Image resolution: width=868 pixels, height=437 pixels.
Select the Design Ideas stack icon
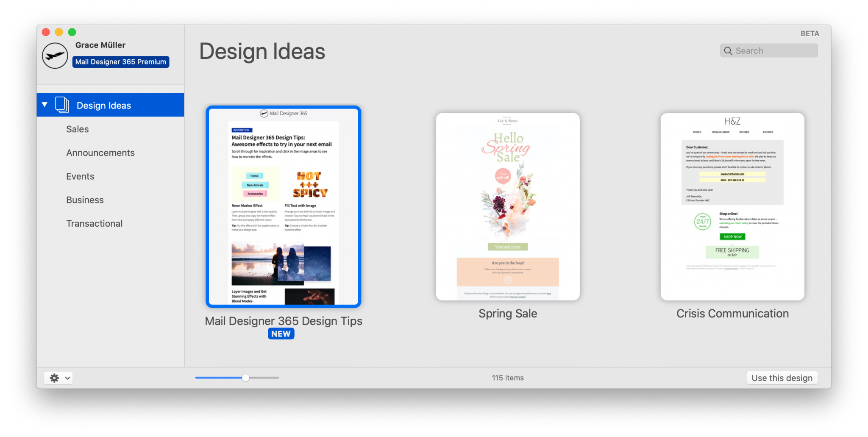[x=62, y=105]
